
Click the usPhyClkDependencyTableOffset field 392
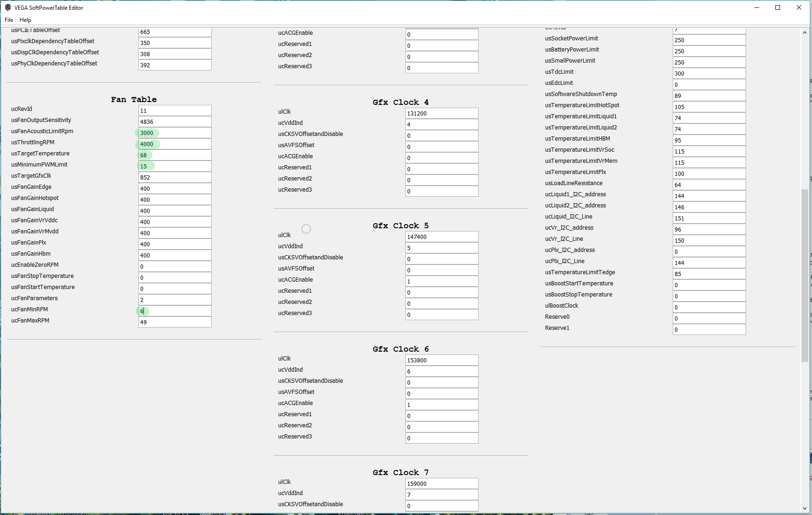[x=175, y=65]
